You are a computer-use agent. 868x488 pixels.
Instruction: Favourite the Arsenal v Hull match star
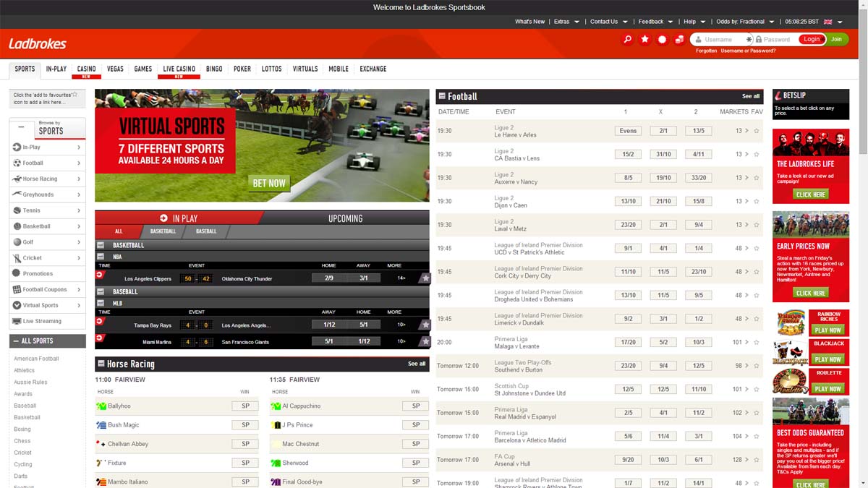pyautogui.click(x=757, y=460)
